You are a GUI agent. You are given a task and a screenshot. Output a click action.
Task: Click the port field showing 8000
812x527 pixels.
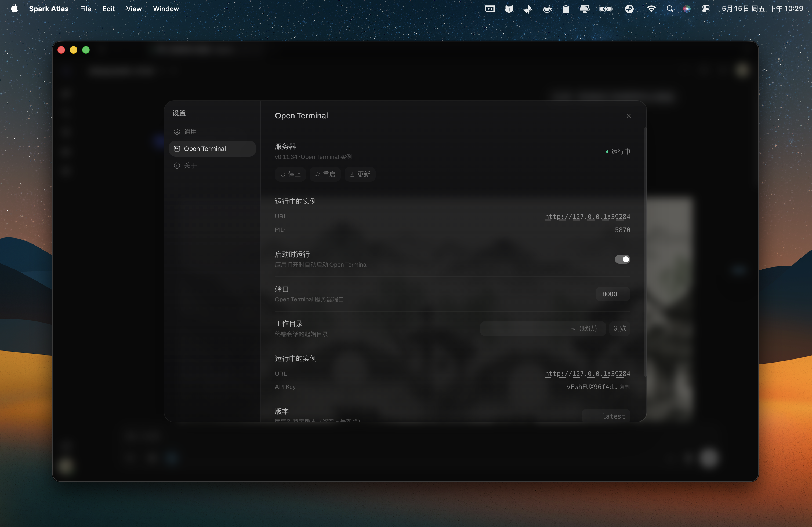[x=613, y=294]
